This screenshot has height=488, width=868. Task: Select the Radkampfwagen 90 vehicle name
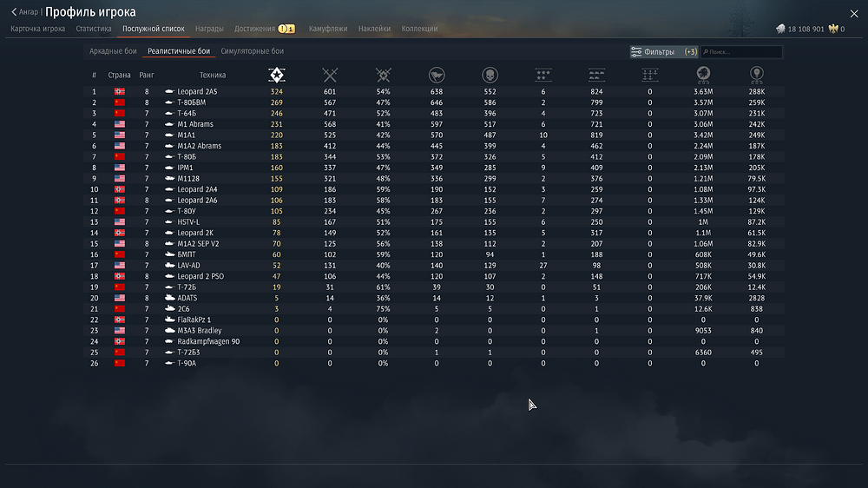point(208,341)
